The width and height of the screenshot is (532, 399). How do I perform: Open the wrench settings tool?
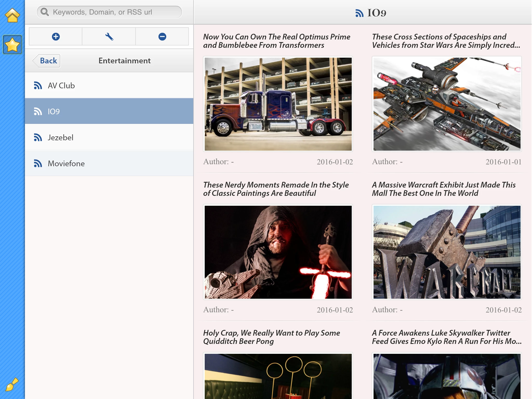(x=109, y=37)
